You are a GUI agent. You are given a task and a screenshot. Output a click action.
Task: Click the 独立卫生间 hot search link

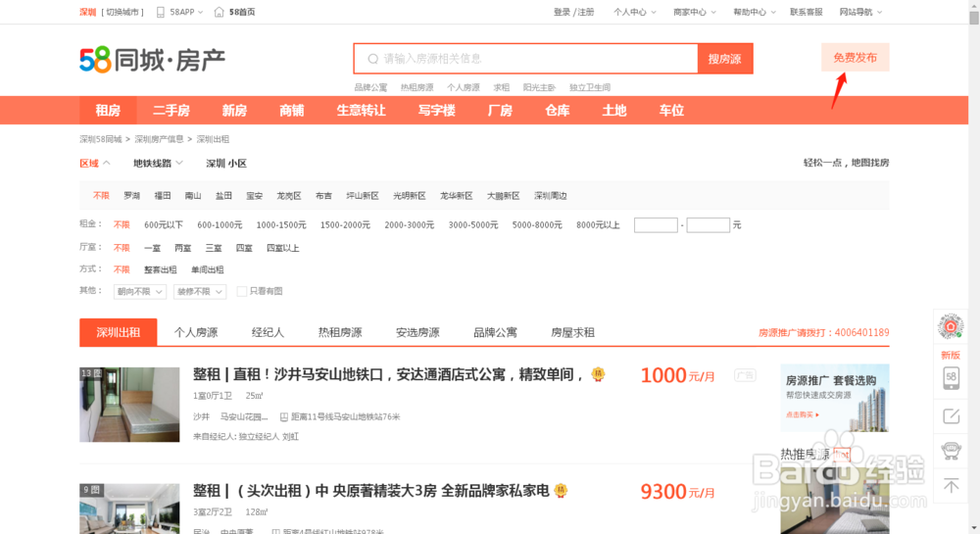coord(589,87)
